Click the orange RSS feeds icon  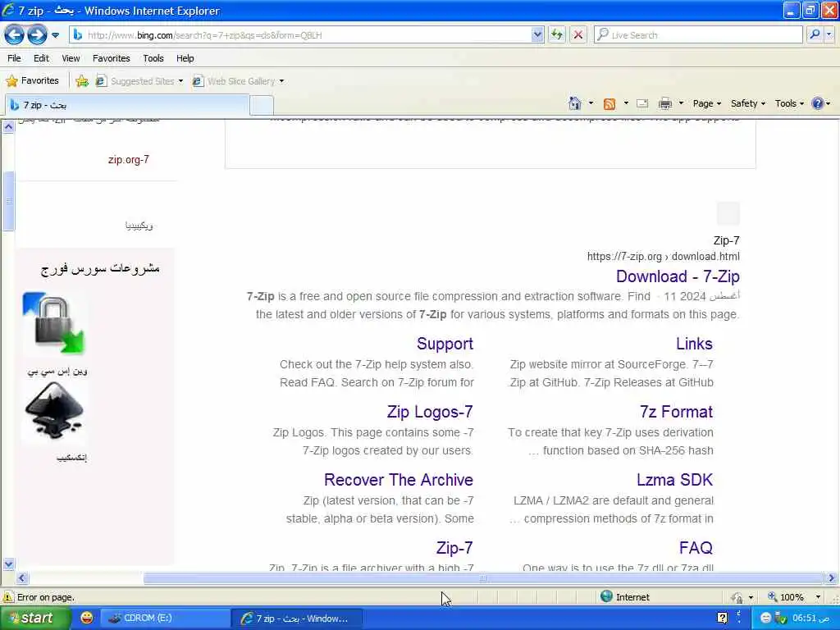click(609, 104)
